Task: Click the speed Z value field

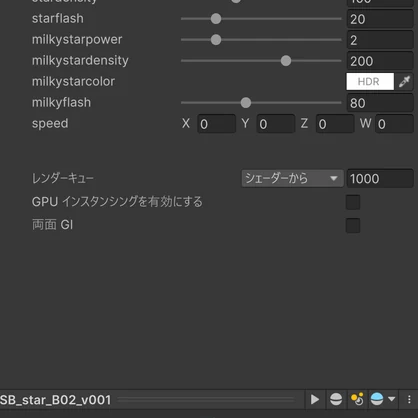Action: 335,124
